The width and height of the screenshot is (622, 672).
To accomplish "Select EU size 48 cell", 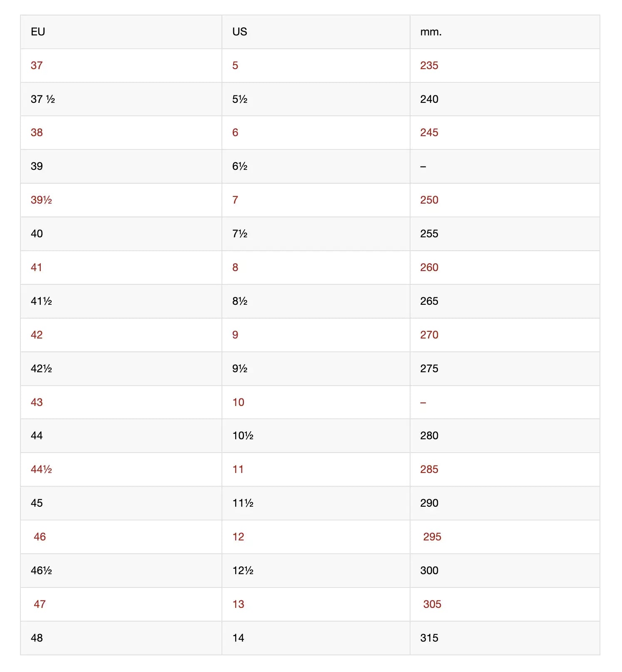I will [37, 638].
